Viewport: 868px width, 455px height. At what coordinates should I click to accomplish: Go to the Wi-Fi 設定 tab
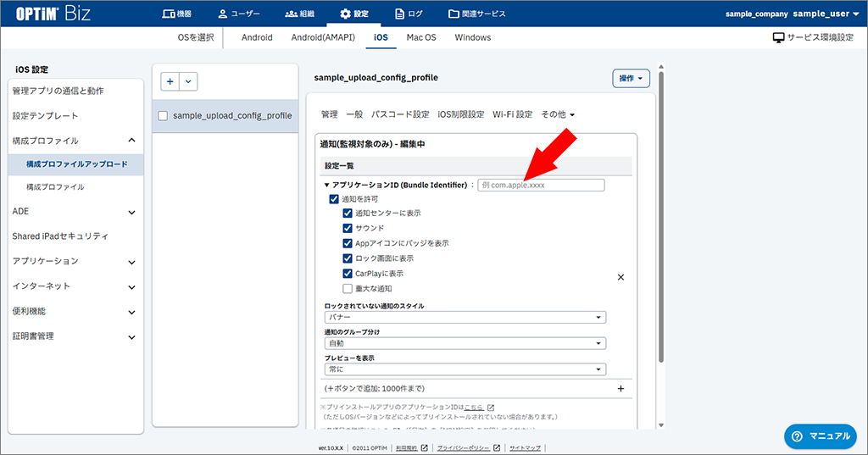(513, 114)
